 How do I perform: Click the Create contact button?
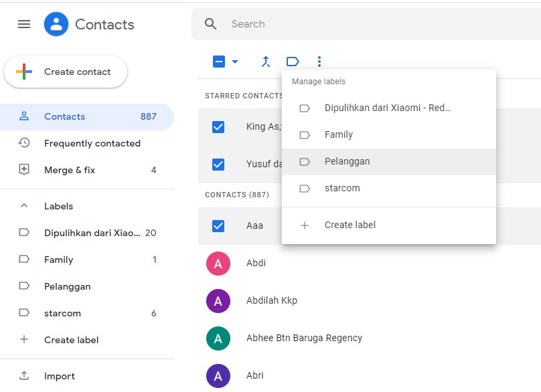(x=66, y=72)
